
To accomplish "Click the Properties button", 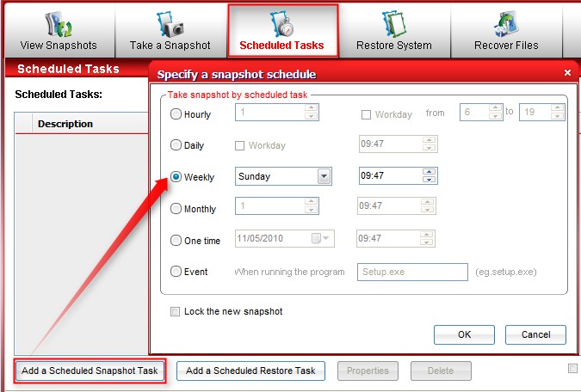I will click(x=368, y=371).
